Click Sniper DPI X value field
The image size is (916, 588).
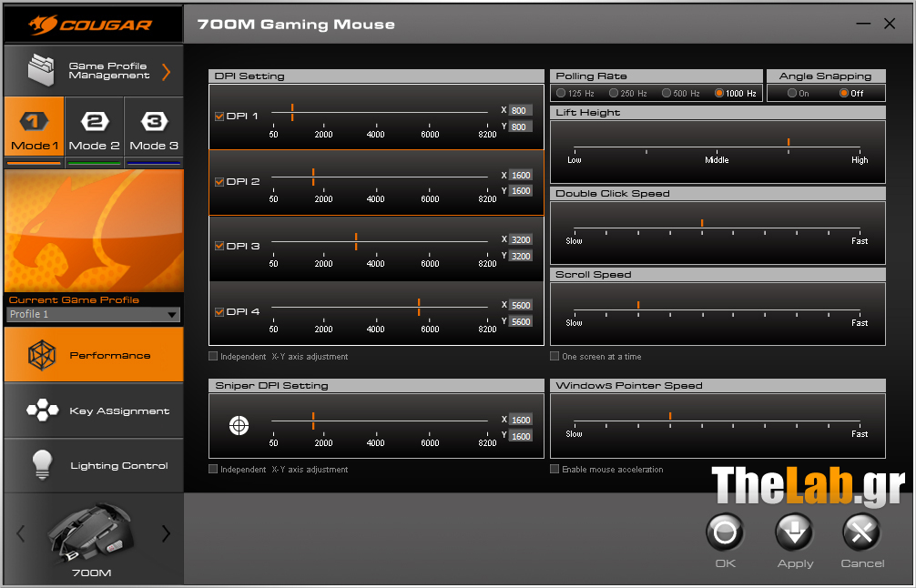[x=521, y=420]
